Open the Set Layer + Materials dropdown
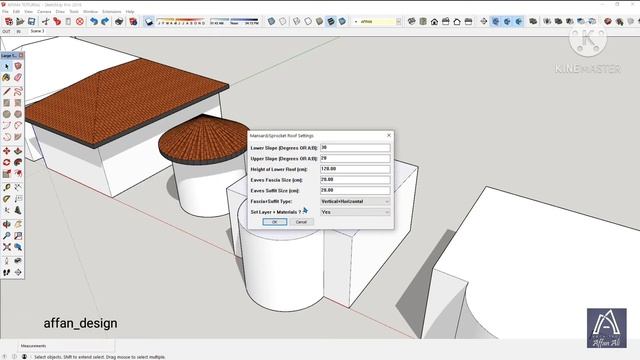Viewport: 640px width, 360px height. (x=355, y=212)
